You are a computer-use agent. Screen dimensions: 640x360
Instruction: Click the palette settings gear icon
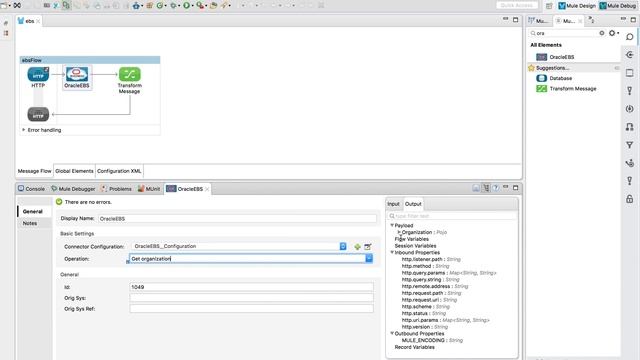(612, 33)
